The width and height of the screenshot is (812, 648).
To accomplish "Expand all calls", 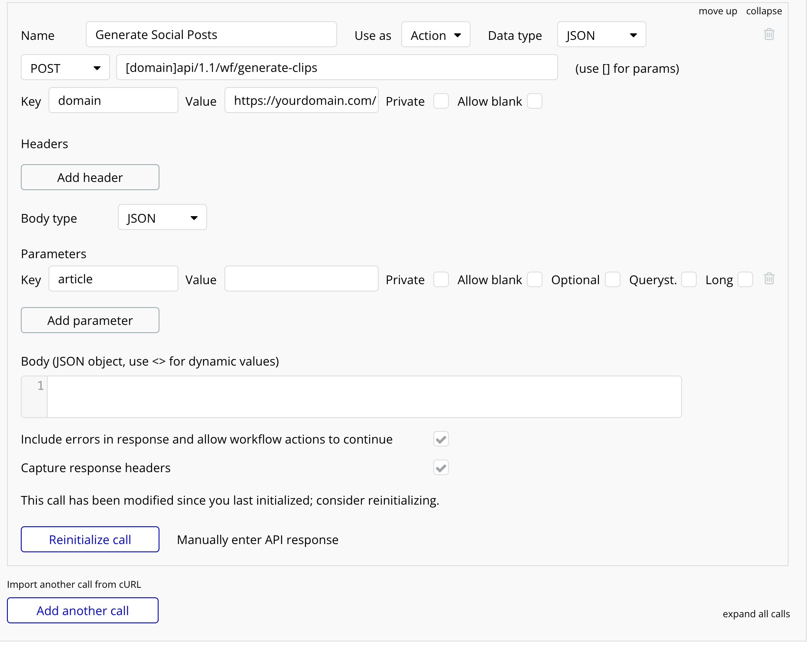I will pos(756,614).
